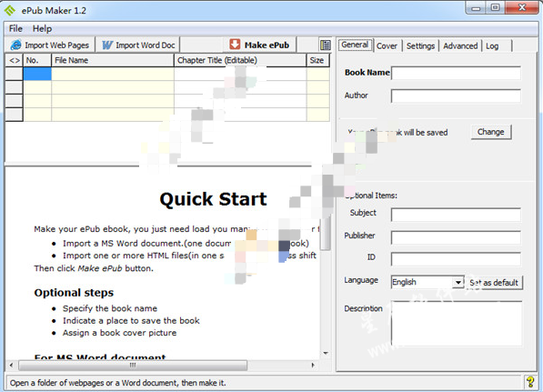543x392 pixels.
Task: Switch to the Cover tab
Action: tap(387, 45)
